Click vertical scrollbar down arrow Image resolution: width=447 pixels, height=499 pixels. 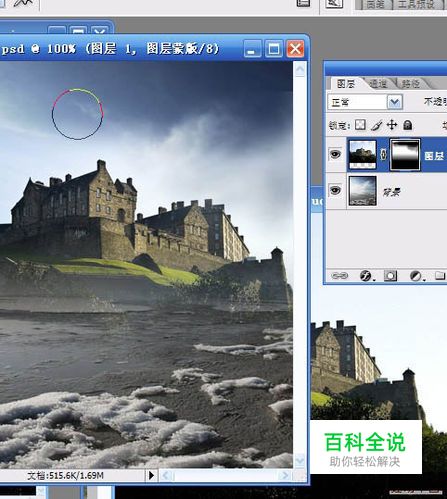(x=300, y=461)
